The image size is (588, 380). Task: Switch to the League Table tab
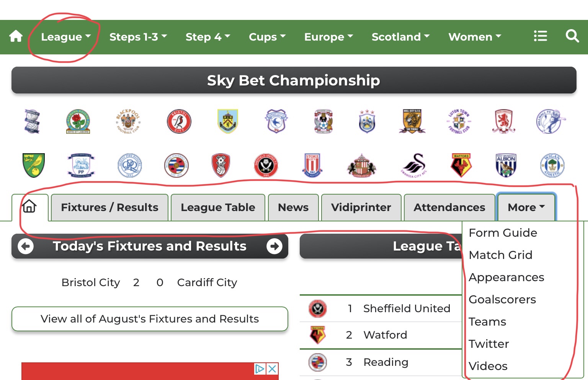click(x=218, y=207)
